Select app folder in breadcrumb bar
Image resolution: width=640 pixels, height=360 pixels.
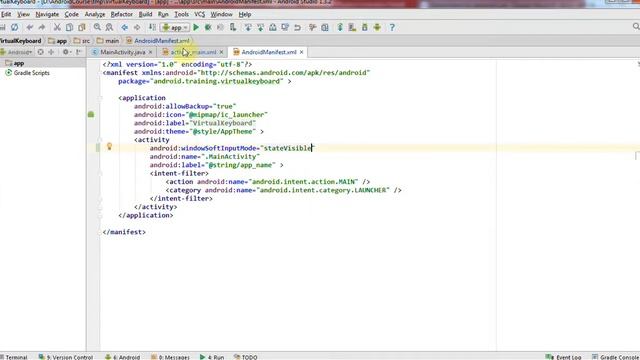(x=58, y=41)
